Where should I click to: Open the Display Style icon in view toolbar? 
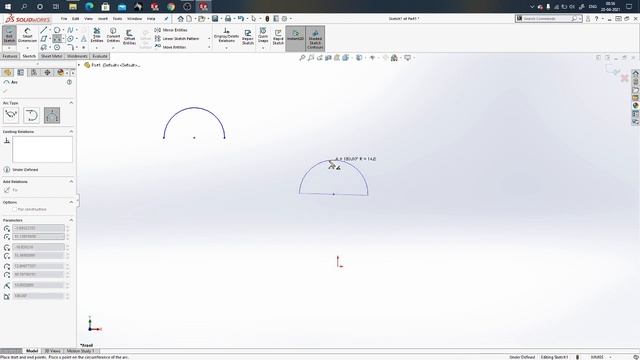(359, 58)
